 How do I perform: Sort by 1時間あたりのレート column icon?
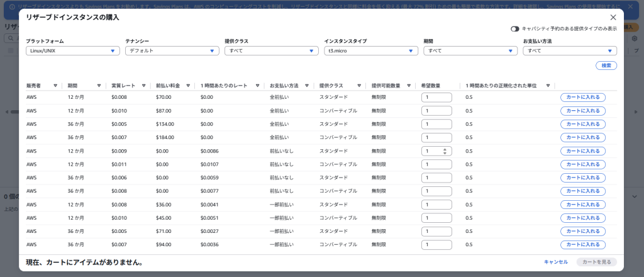point(258,86)
